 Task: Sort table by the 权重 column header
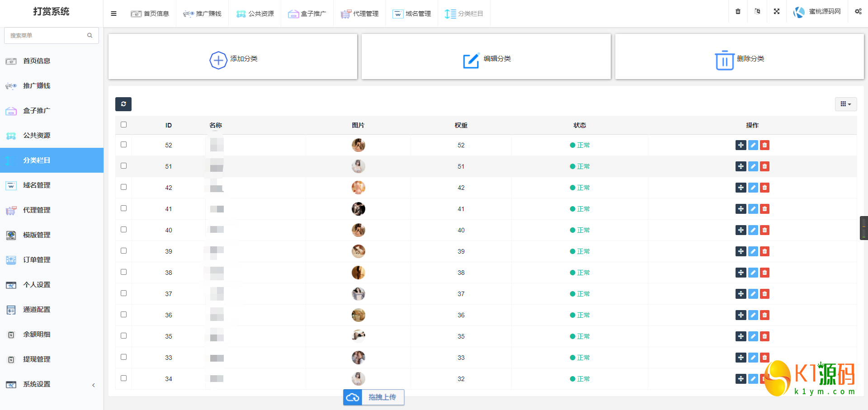click(461, 125)
